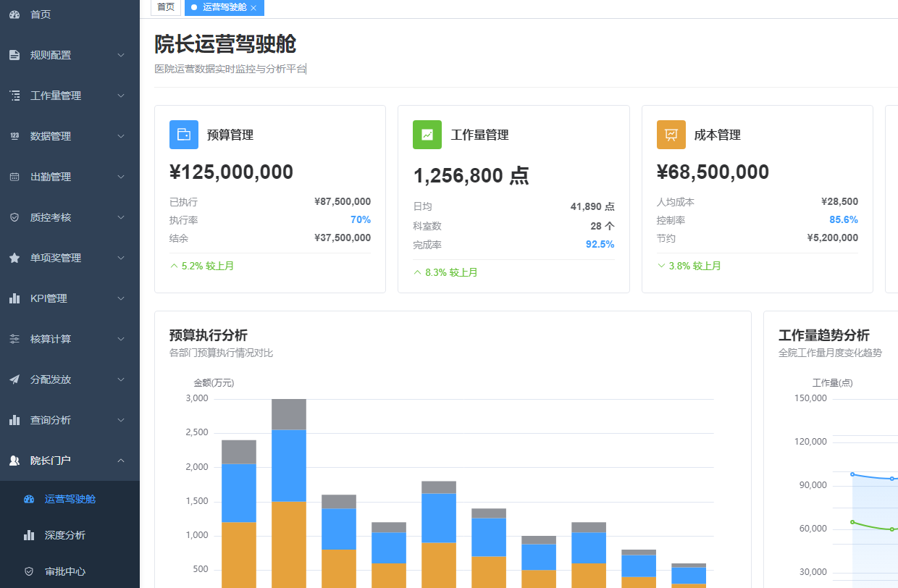Switch to the 首页 tab
The width and height of the screenshot is (898, 588).
click(x=165, y=7)
